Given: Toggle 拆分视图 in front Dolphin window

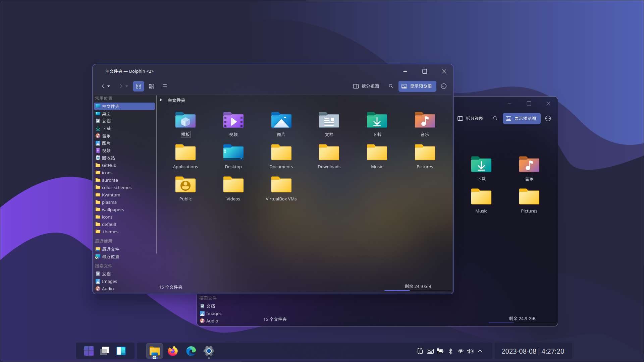Looking at the screenshot, I should (x=366, y=86).
